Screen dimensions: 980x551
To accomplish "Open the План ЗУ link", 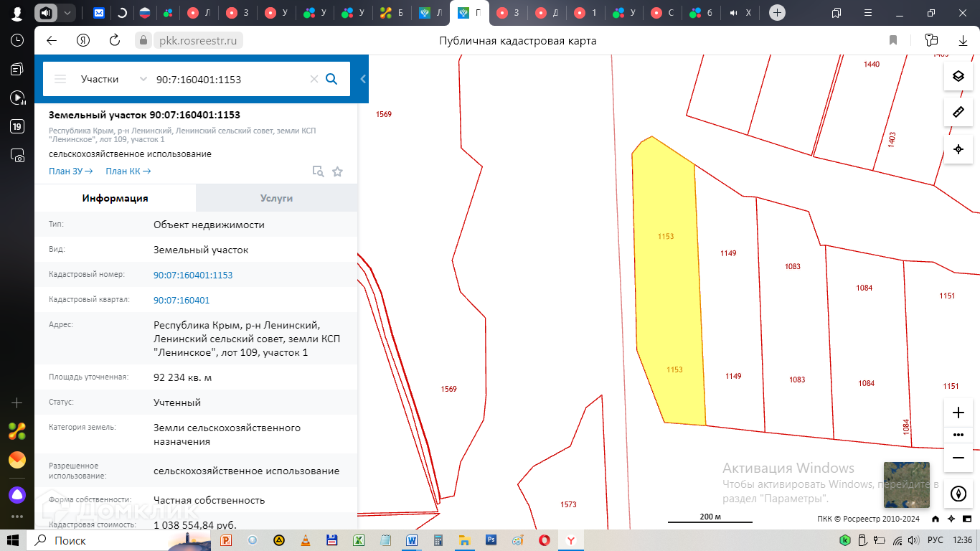I will pos(71,171).
